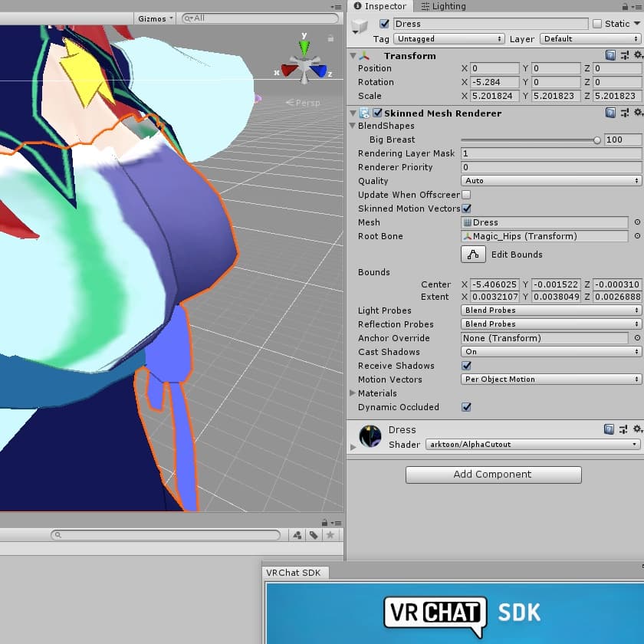Viewport: 644px width, 644px height.
Task: Toggle the Static checkbox
Action: (597, 24)
